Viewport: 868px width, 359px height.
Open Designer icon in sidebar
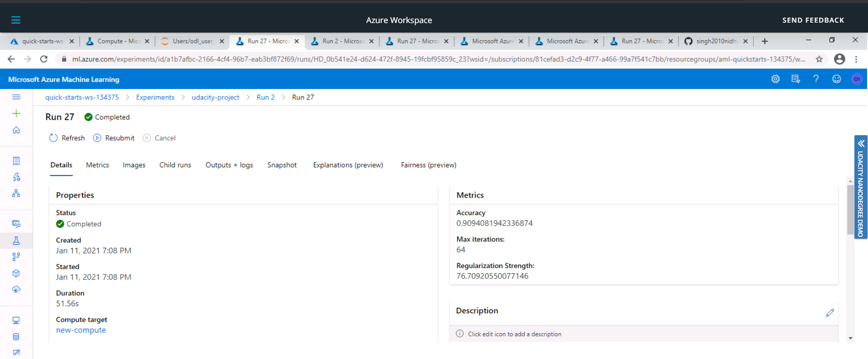(x=16, y=194)
